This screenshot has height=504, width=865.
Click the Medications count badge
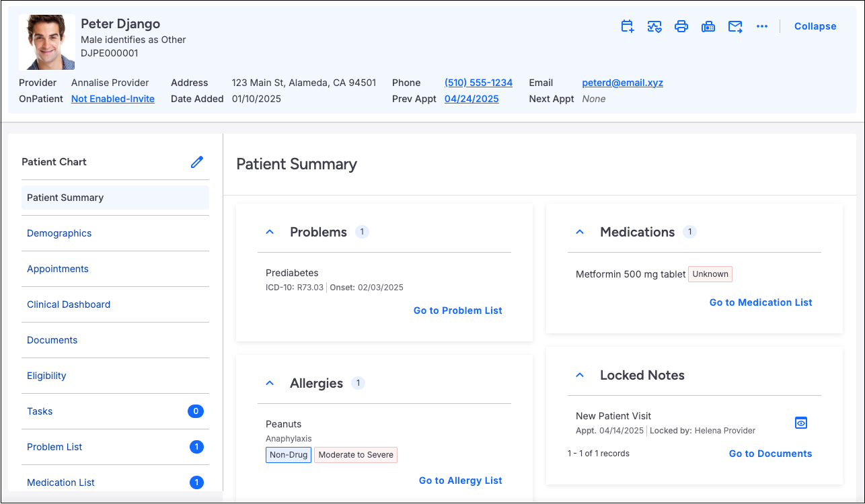(x=689, y=232)
